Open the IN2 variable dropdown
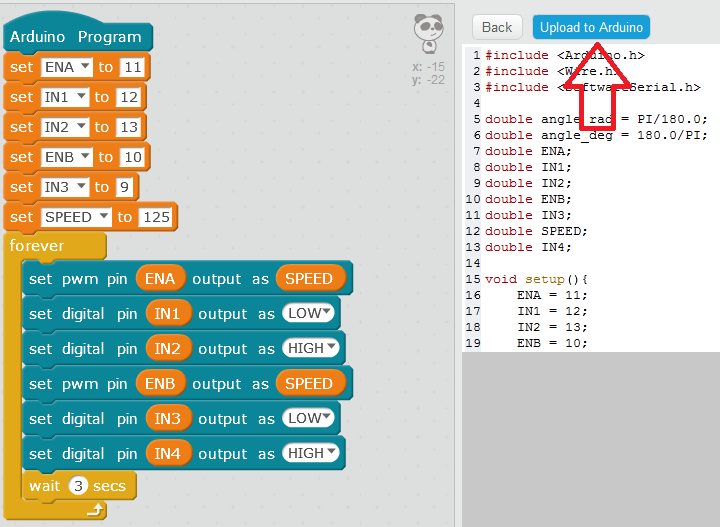 click(x=65, y=127)
